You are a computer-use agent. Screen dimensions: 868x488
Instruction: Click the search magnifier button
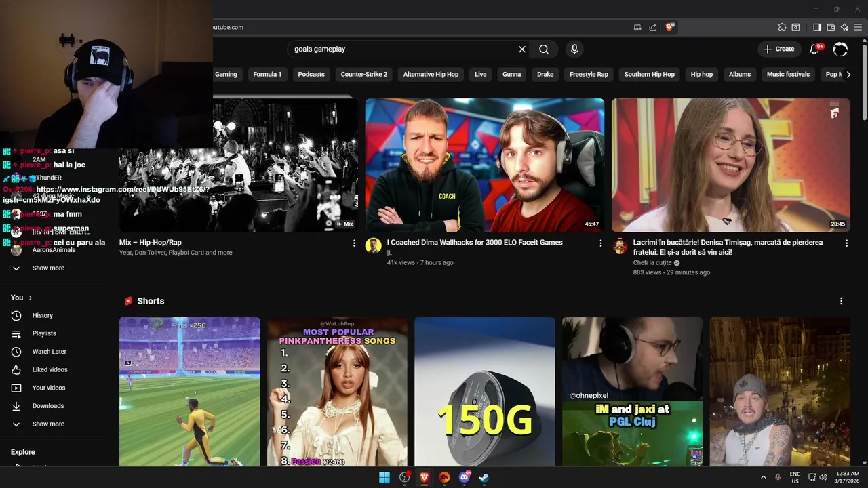(x=544, y=49)
